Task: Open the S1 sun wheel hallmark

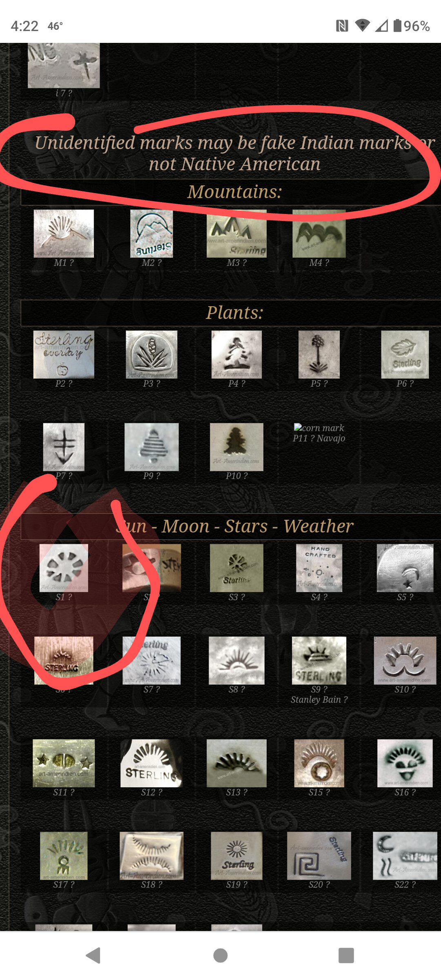Action: [x=64, y=568]
